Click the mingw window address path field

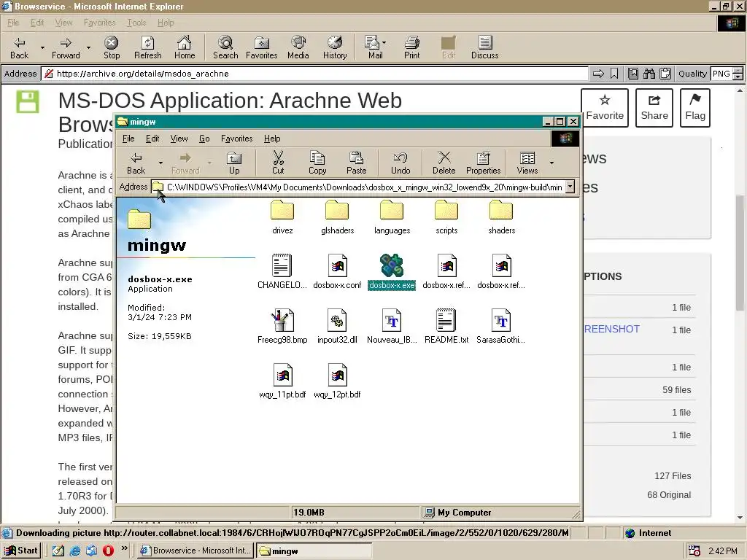(363, 187)
